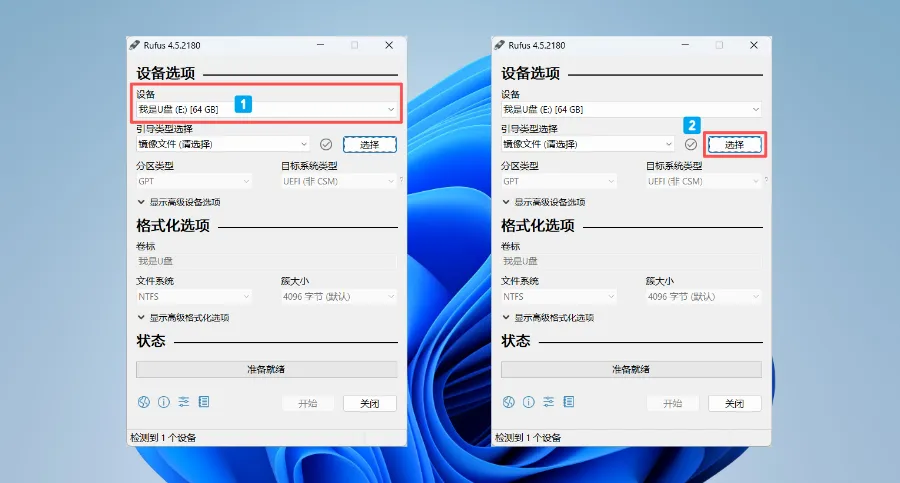Click 开始 button in right window
900x483 pixels.
pyautogui.click(x=673, y=403)
